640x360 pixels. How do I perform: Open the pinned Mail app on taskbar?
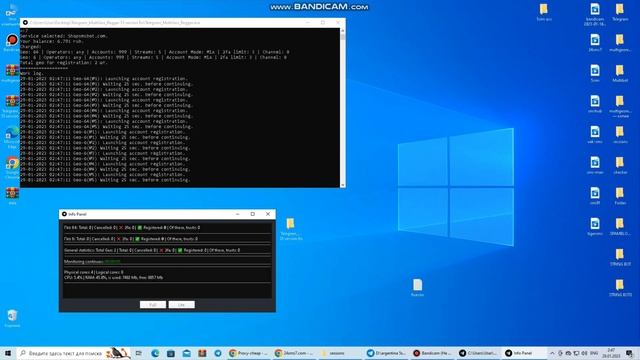click(x=187, y=353)
